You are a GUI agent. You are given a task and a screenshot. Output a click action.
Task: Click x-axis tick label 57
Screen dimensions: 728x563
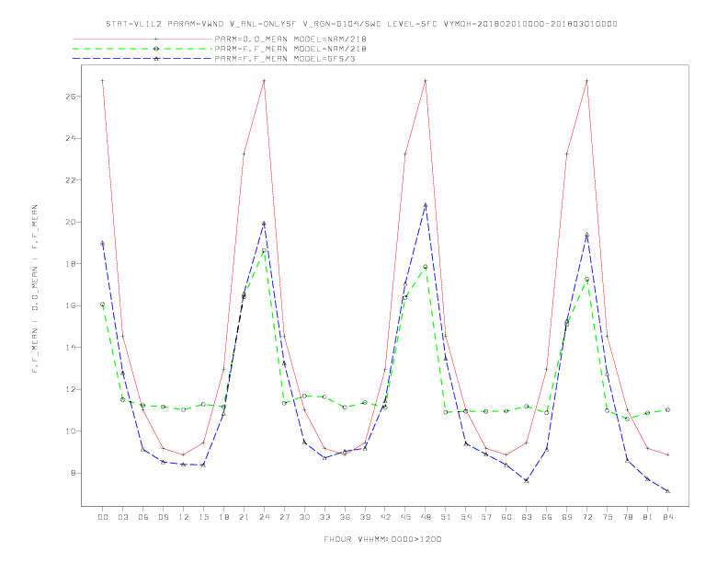coord(486,517)
